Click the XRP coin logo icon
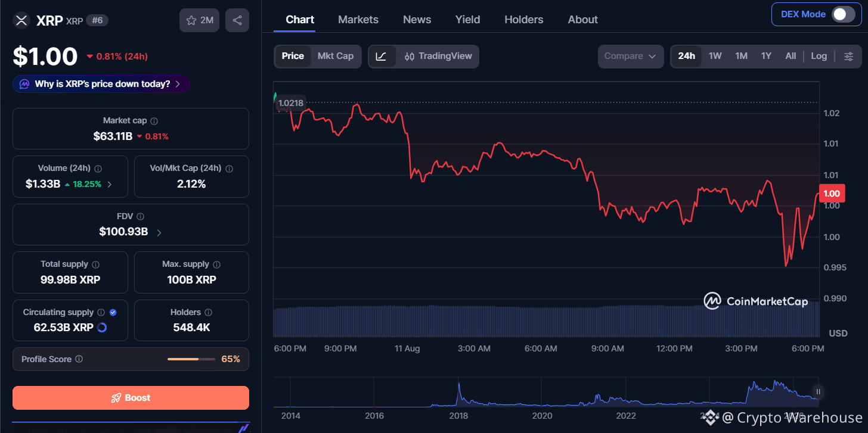The height and width of the screenshot is (433, 868). pos(21,20)
